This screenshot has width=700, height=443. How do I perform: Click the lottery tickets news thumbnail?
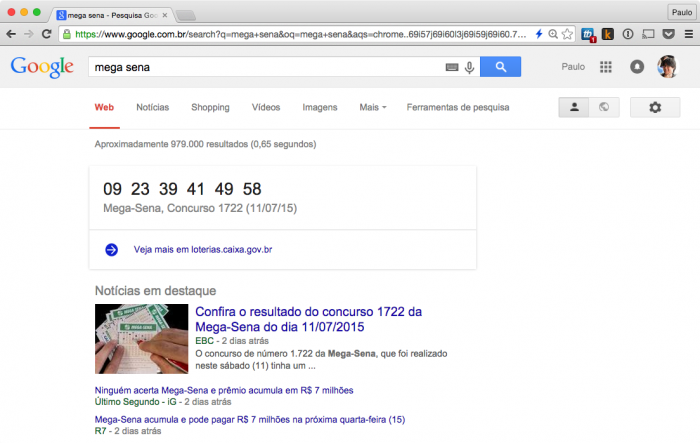(x=142, y=339)
